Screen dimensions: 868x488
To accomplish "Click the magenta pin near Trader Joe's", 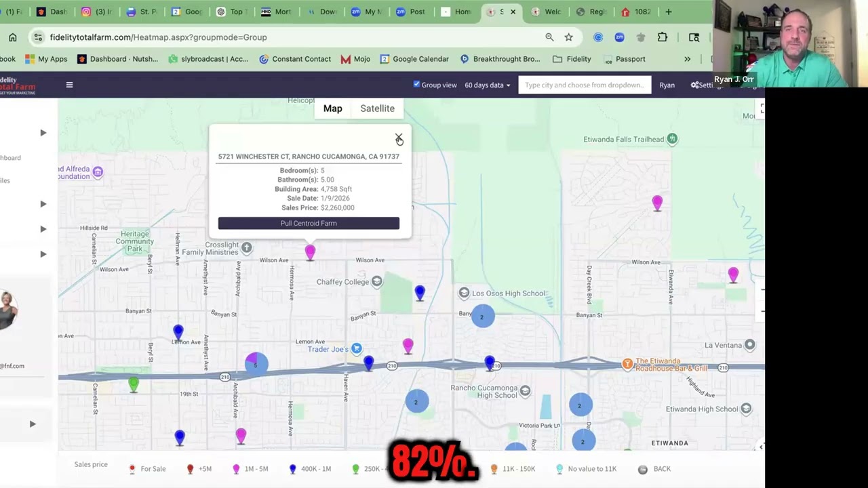I will (408, 346).
